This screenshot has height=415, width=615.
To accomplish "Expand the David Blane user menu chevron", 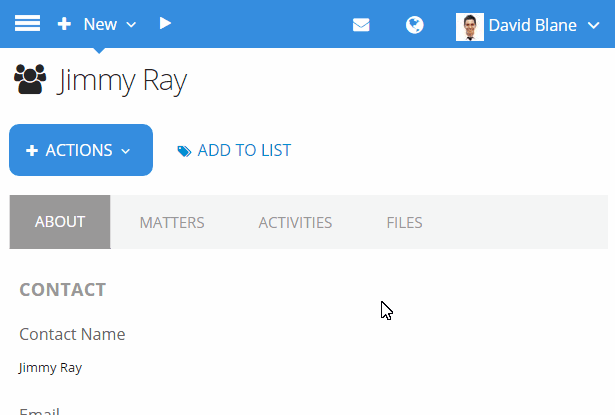I will (594, 25).
